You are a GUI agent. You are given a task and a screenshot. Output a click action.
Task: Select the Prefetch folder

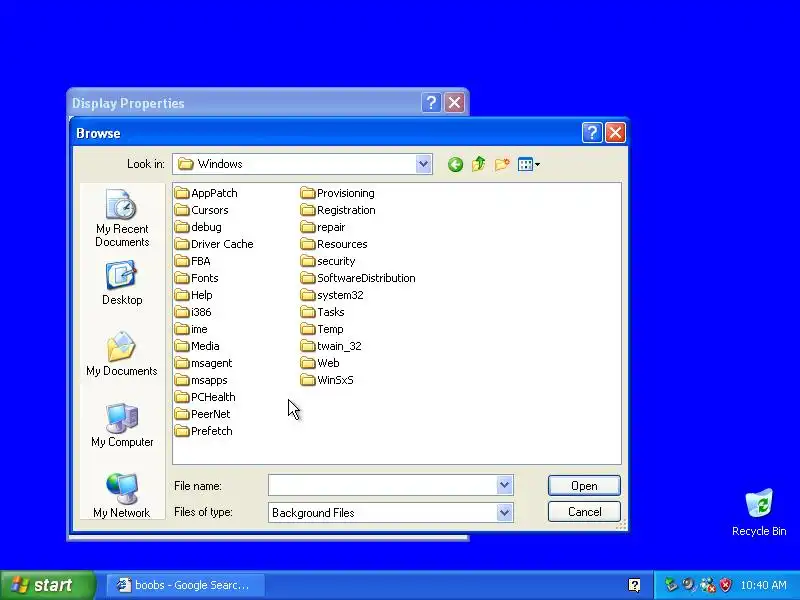point(204,431)
